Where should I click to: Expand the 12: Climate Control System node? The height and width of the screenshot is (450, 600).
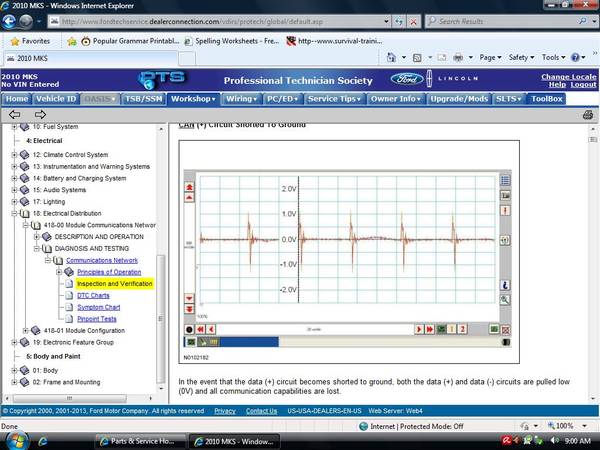tap(14, 155)
